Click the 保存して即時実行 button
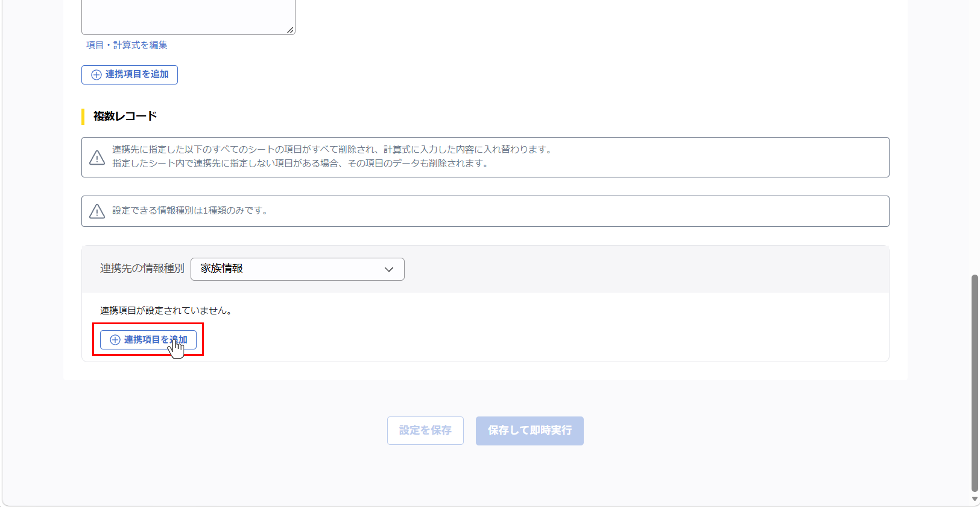Image resolution: width=980 pixels, height=507 pixels. [x=529, y=431]
